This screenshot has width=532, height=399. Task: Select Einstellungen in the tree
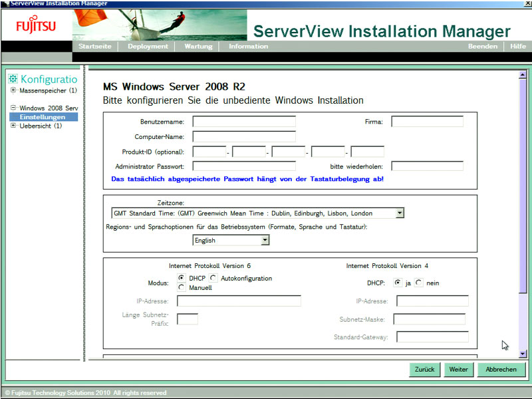pyautogui.click(x=43, y=117)
